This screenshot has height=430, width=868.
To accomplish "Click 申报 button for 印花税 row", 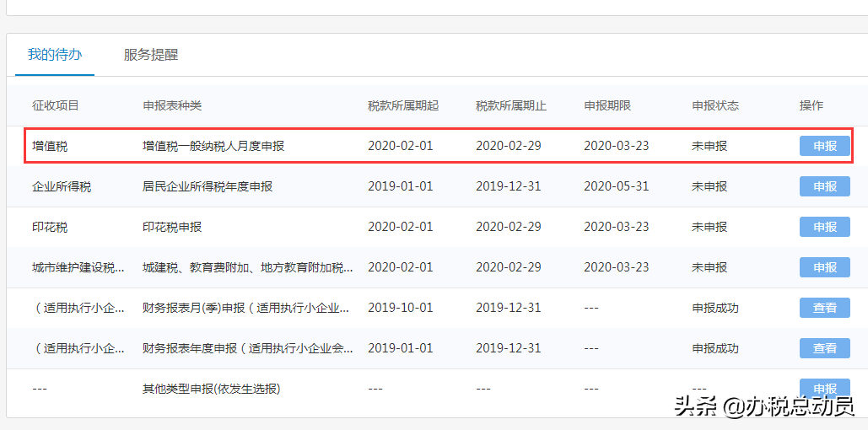I will coord(824,227).
